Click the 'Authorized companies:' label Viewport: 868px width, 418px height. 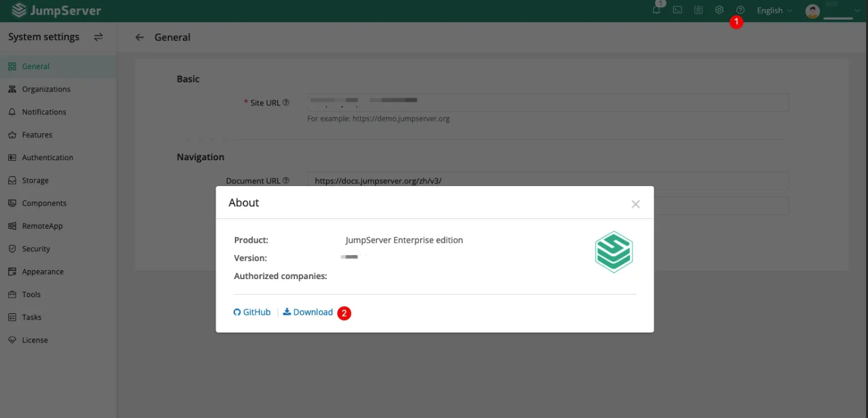[281, 276]
